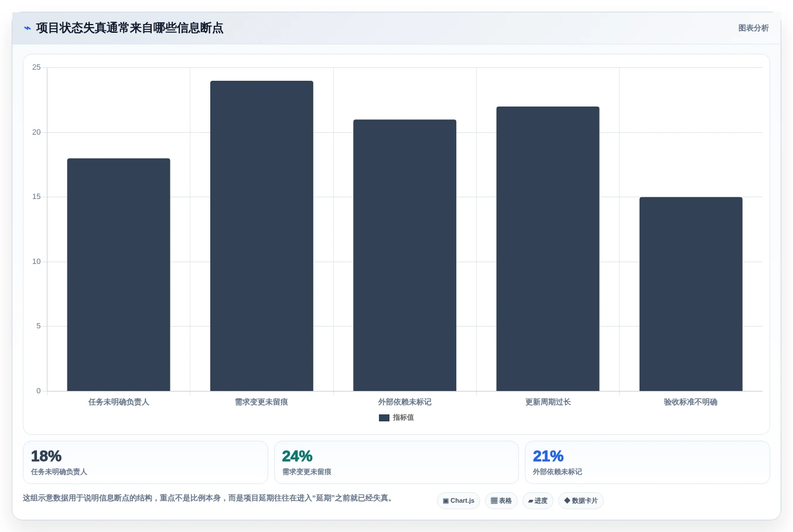This screenshot has height=532, width=793.
Task: Click the 任务未明确负责人 x-axis label
Action: click(x=119, y=402)
